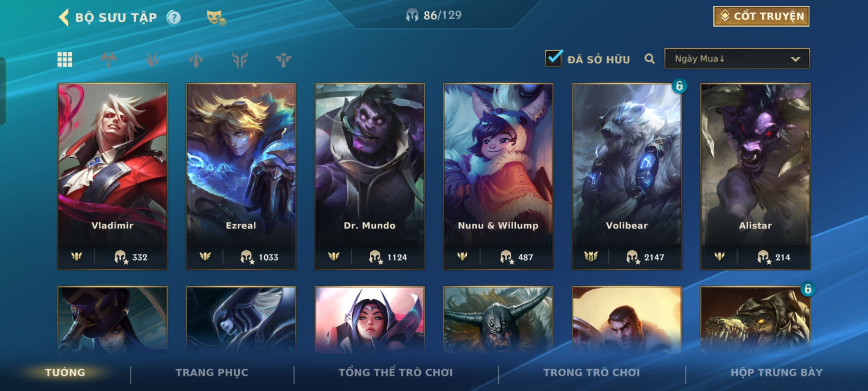Filter champions by the crossed axes role icon
868x391 pixels.
pos(108,59)
